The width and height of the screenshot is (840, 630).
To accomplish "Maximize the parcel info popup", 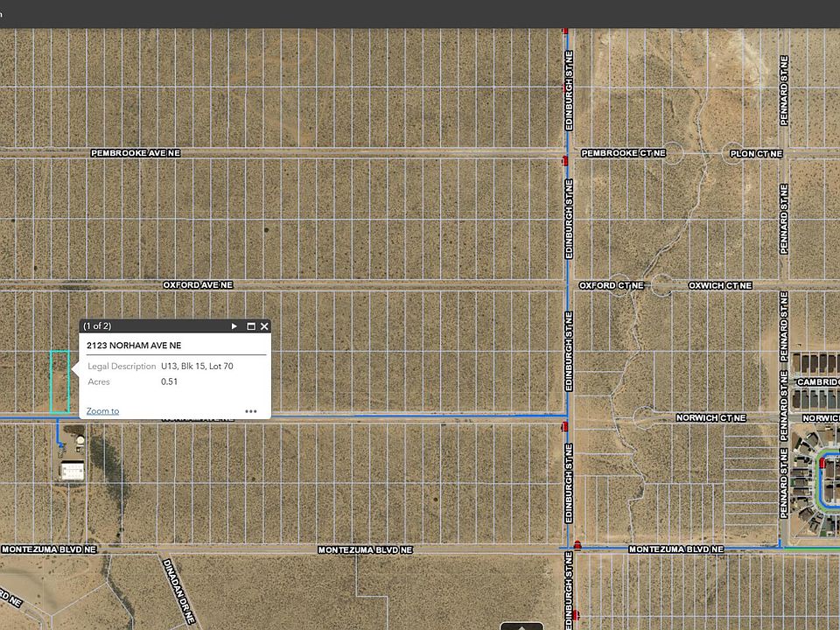I will point(251,326).
